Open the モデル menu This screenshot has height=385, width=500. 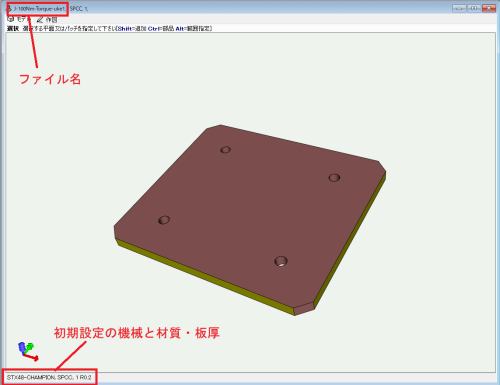pyautogui.click(x=23, y=19)
